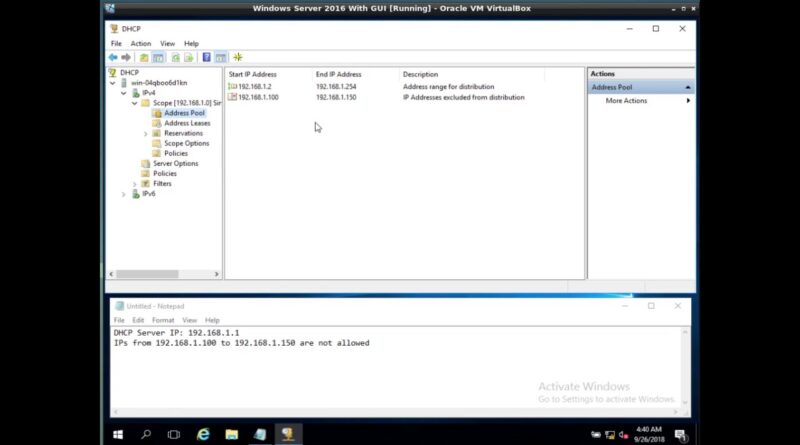Click the Export List toolbar icon
Screen dimensions: 800x445
click(x=189, y=58)
